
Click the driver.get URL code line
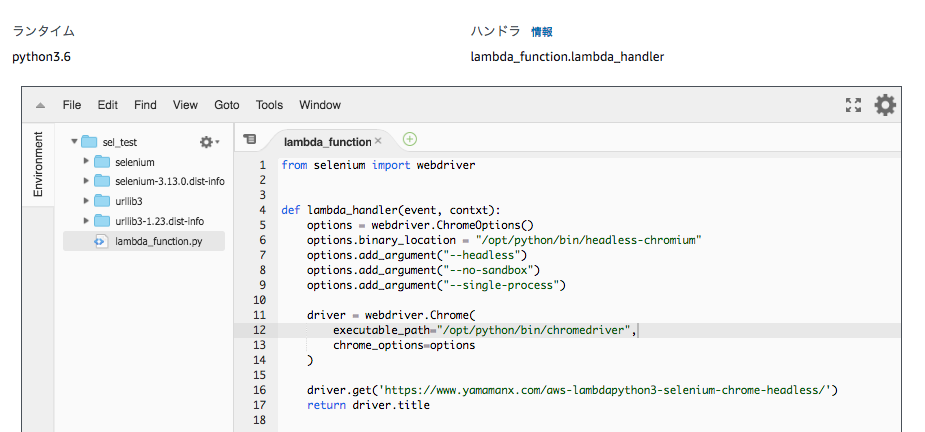572,390
